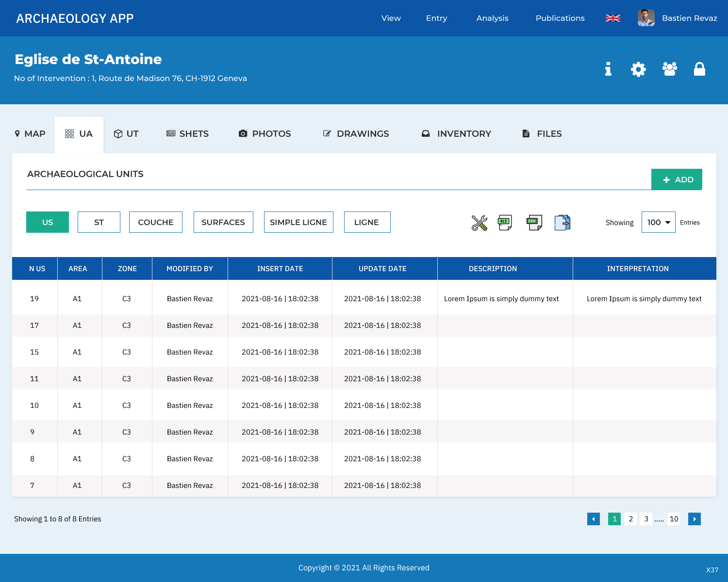Click the lock icon in header

pos(699,69)
